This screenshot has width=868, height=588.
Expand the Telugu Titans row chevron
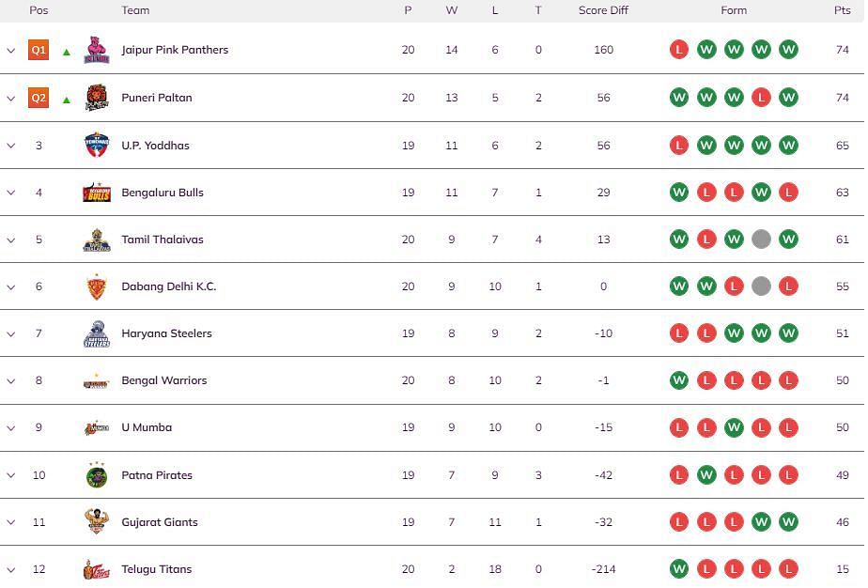(x=11, y=570)
